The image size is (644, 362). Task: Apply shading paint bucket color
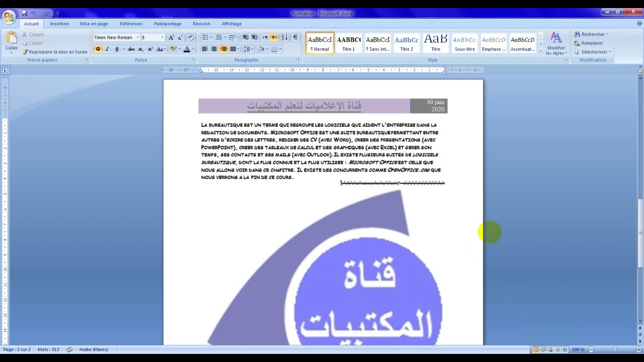click(261, 49)
